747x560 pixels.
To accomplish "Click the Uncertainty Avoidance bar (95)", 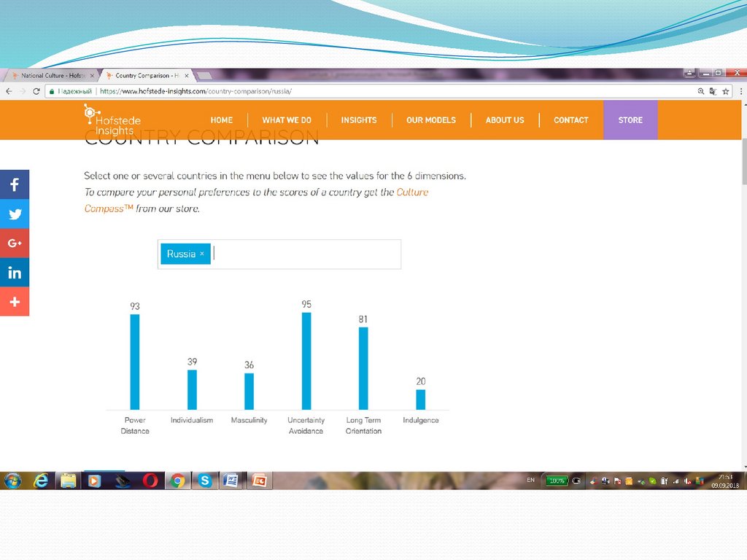I will [x=306, y=361].
